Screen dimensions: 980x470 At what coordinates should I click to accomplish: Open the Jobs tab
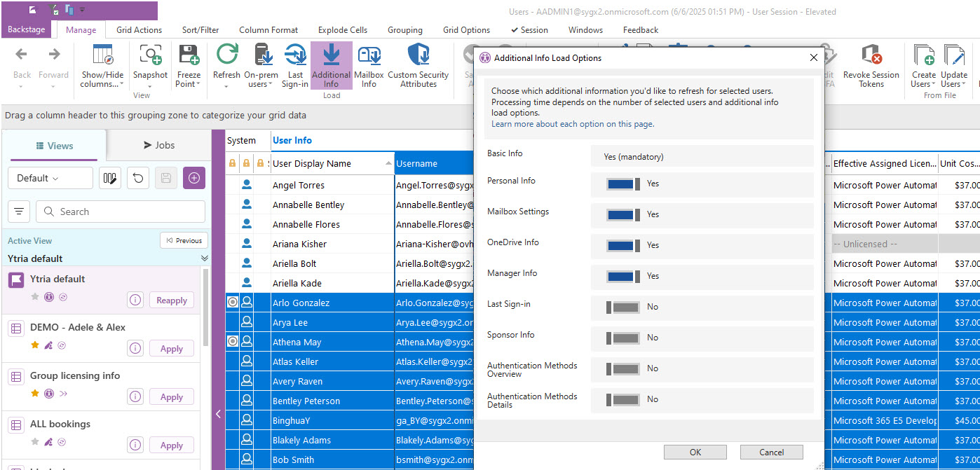click(x=159, y=145)
